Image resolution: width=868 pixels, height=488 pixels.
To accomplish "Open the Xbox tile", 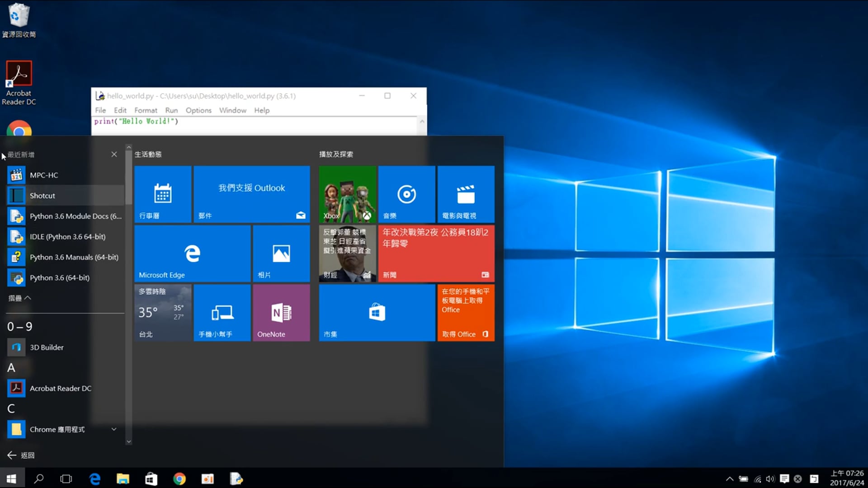I will pos(347,194).
